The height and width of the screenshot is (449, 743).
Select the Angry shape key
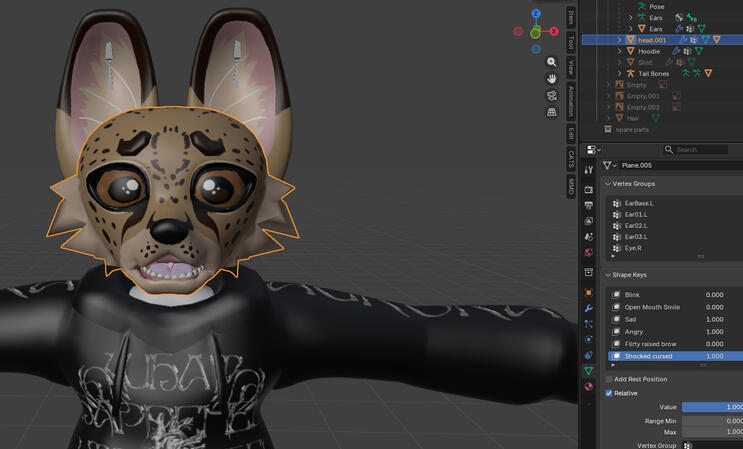click(x=675, y=332)
